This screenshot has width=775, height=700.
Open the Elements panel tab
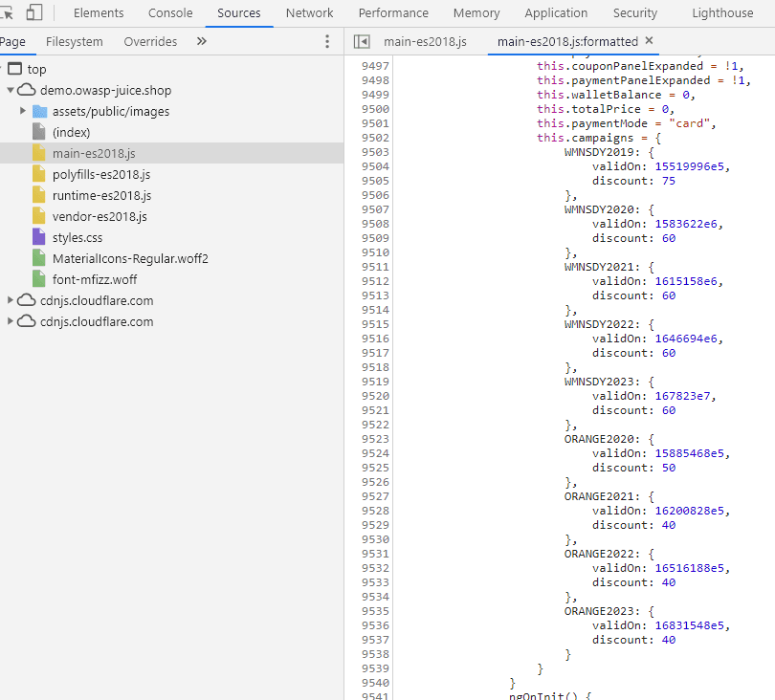(x=99, y=12)
